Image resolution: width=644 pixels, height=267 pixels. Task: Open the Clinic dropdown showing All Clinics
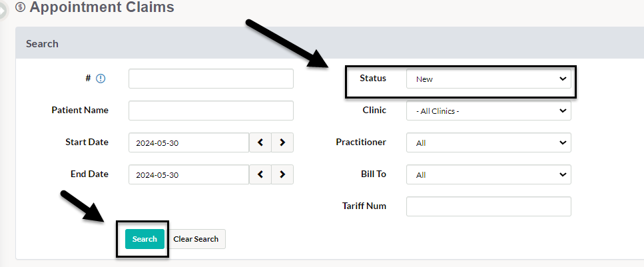click(489, 111)
